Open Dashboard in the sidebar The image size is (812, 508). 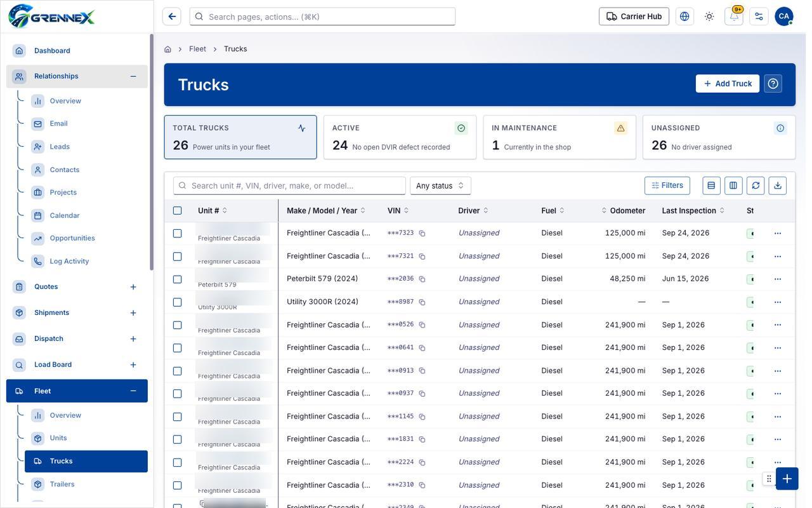point(77,51)
